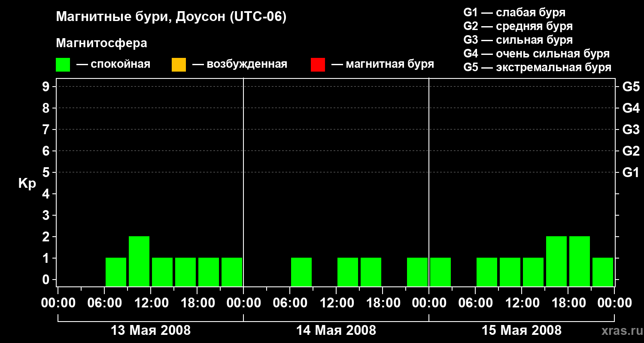644x343 pixels.
Task: Click the Kp axis value '9'
Action: [x=47, y=87]
